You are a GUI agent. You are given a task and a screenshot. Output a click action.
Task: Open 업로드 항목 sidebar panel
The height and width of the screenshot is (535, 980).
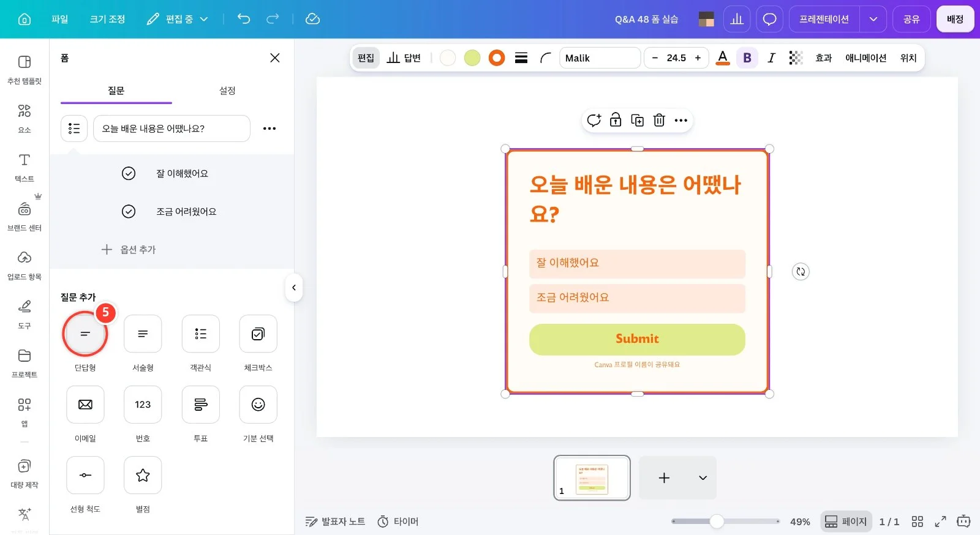[x=24, y=265]
